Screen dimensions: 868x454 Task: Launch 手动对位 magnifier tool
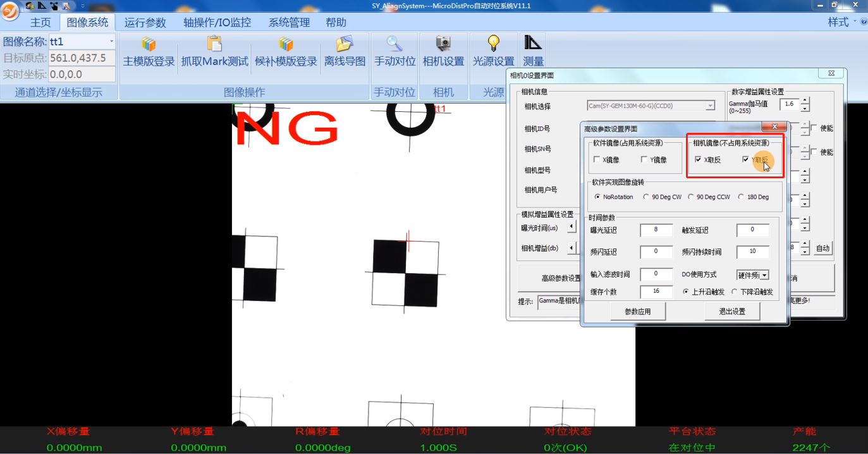click(x=394, y=45)
